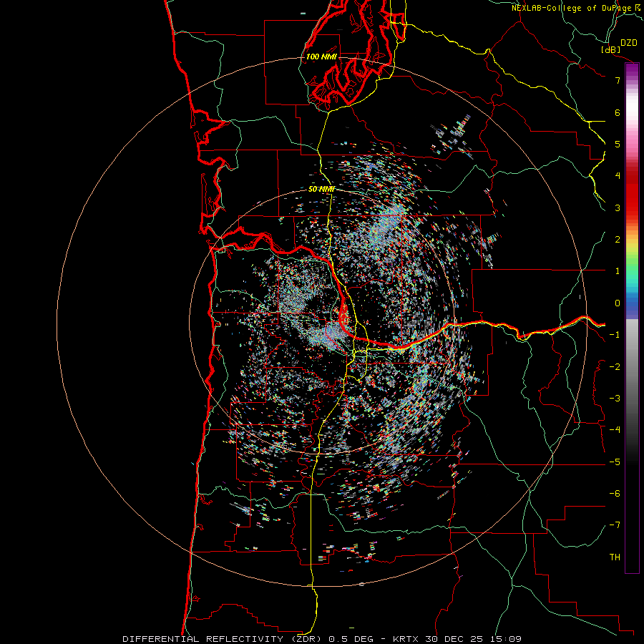
Task: Click the -3 value on the color scale
Action: coord(615,399)
